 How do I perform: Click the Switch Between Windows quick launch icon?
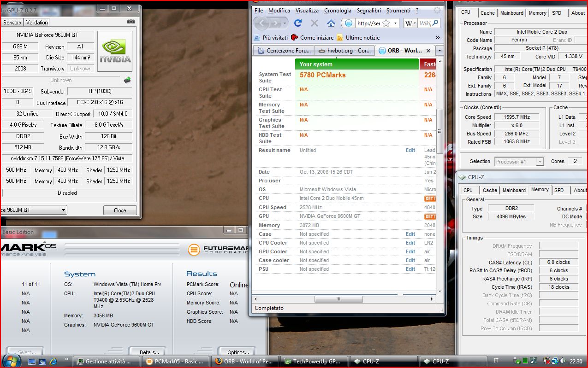(x=42, y=362)
